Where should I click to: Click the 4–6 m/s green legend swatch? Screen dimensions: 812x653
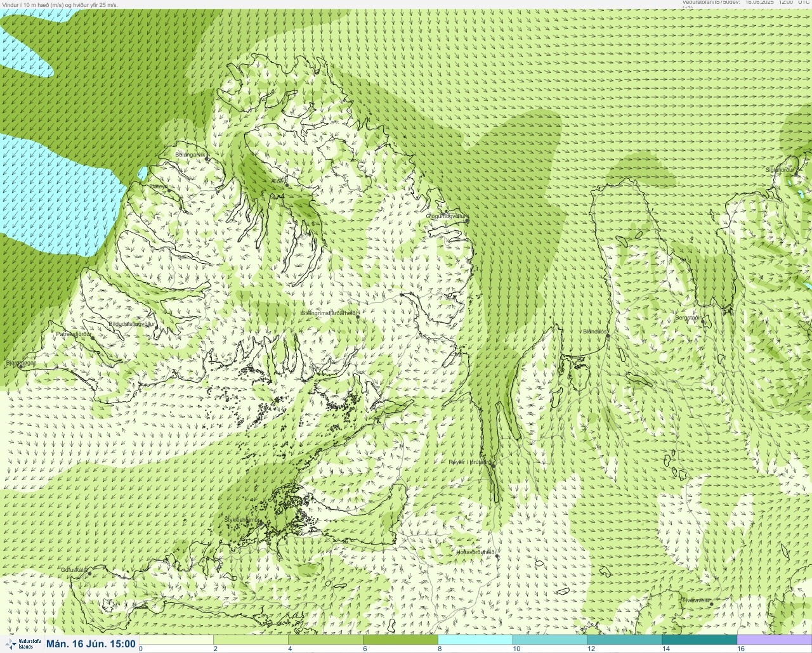tap(326, 640)
